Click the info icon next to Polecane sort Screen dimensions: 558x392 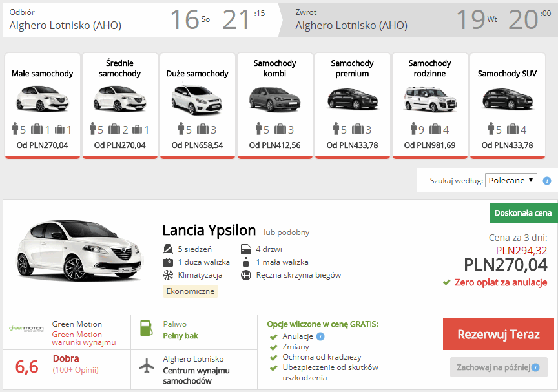click(x=547, y=181)
